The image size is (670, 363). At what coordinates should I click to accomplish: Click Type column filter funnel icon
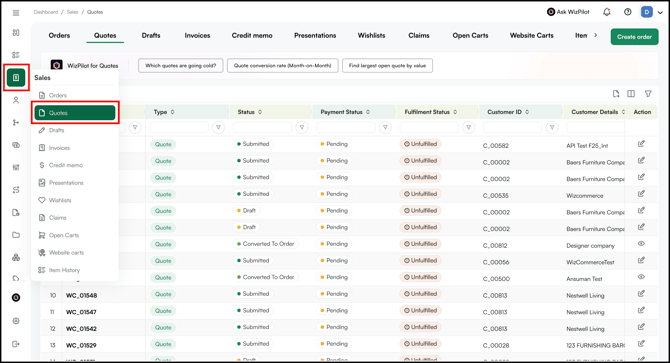click(218, 127)
